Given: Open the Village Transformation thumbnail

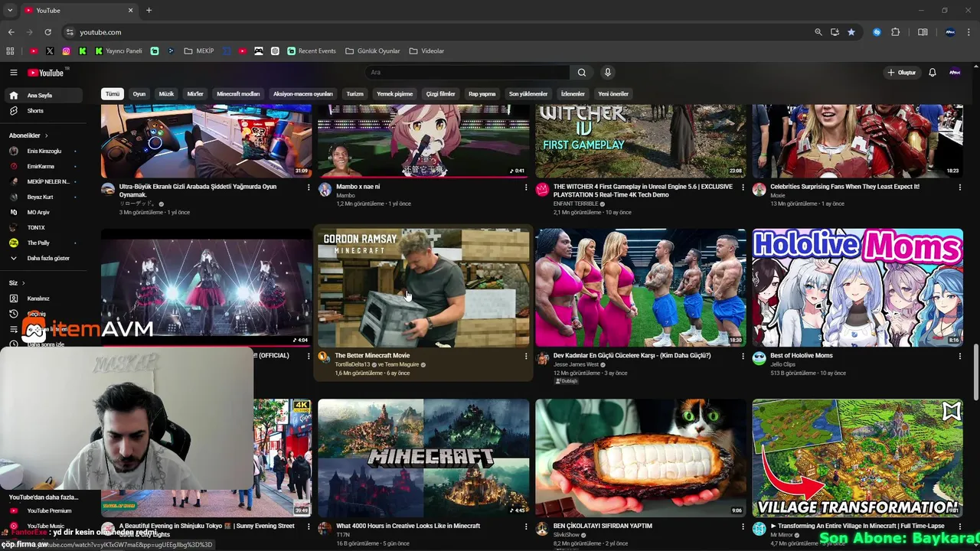Looking at the screenshot, I should pyautogui.click(x=857, y=458).
